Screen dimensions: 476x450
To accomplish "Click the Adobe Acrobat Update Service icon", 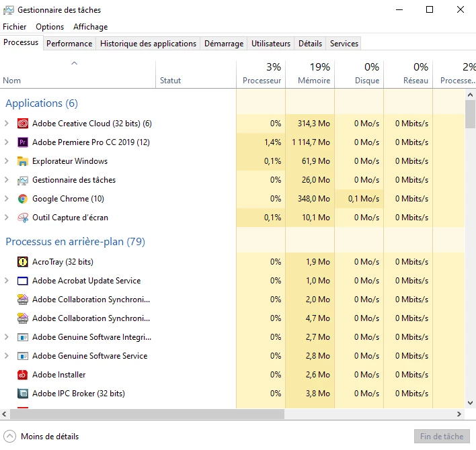I will click(x=23, y=281).
